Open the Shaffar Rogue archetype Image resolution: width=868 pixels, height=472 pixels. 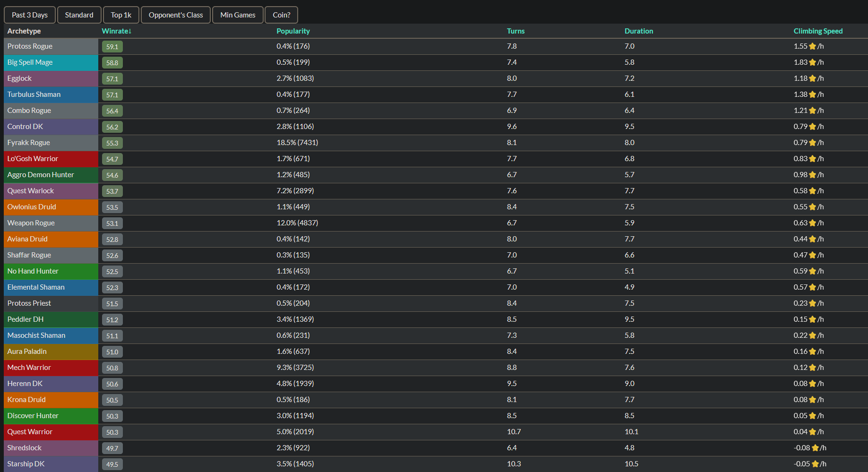(51, 255)
